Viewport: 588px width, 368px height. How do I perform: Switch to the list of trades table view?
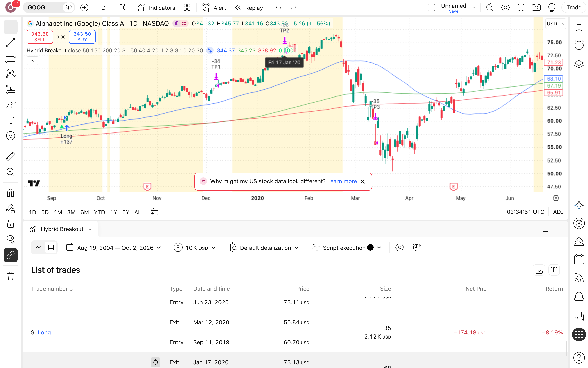tap(51, 248)
